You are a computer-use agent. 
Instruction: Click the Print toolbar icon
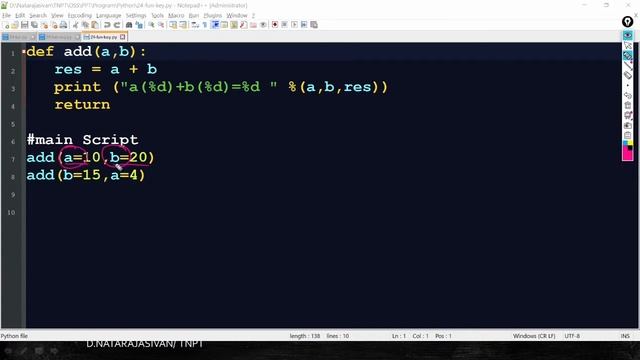click(63, 25)
